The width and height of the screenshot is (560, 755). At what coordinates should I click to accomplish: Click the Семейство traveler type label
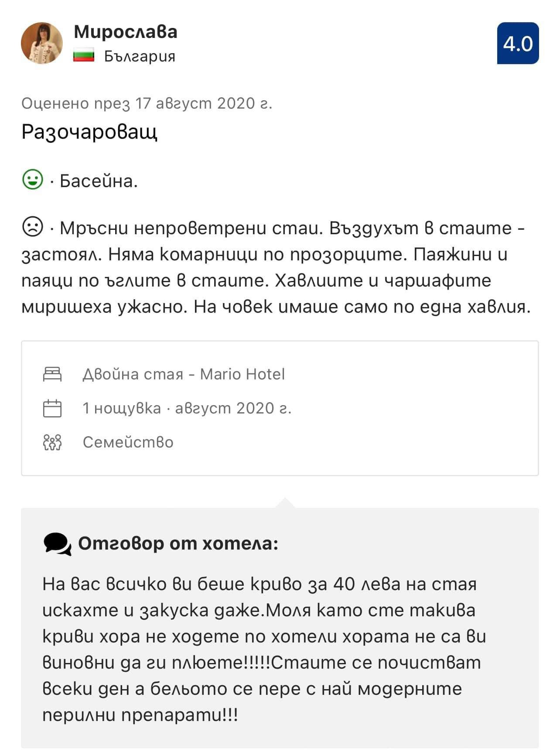pos(128,442)
